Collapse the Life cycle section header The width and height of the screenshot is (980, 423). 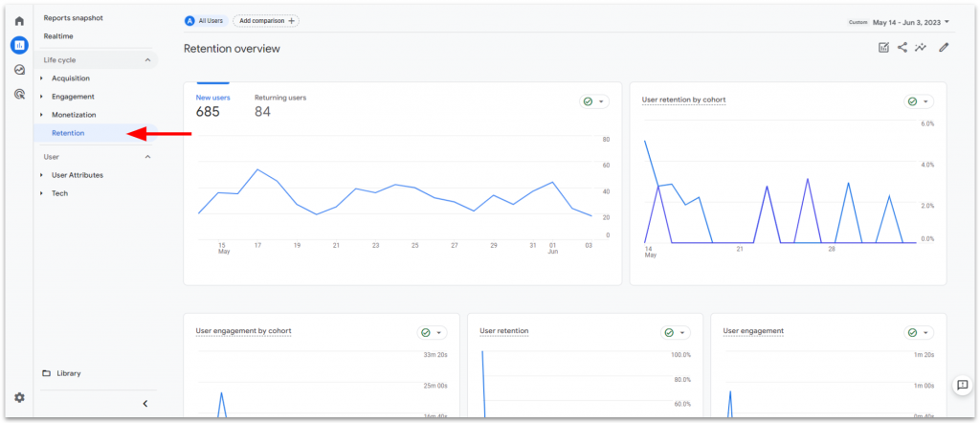(x=146, y=60)
